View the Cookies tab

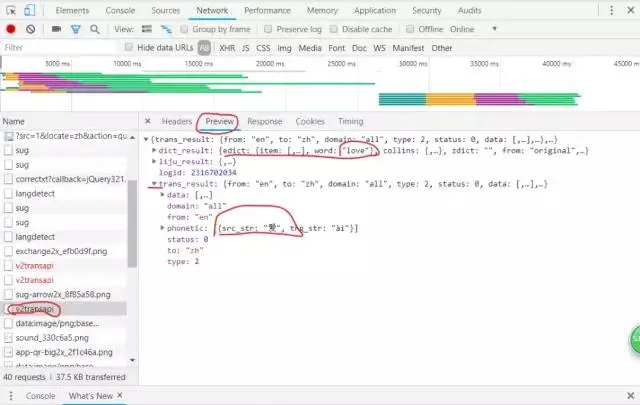coord(310,121)
